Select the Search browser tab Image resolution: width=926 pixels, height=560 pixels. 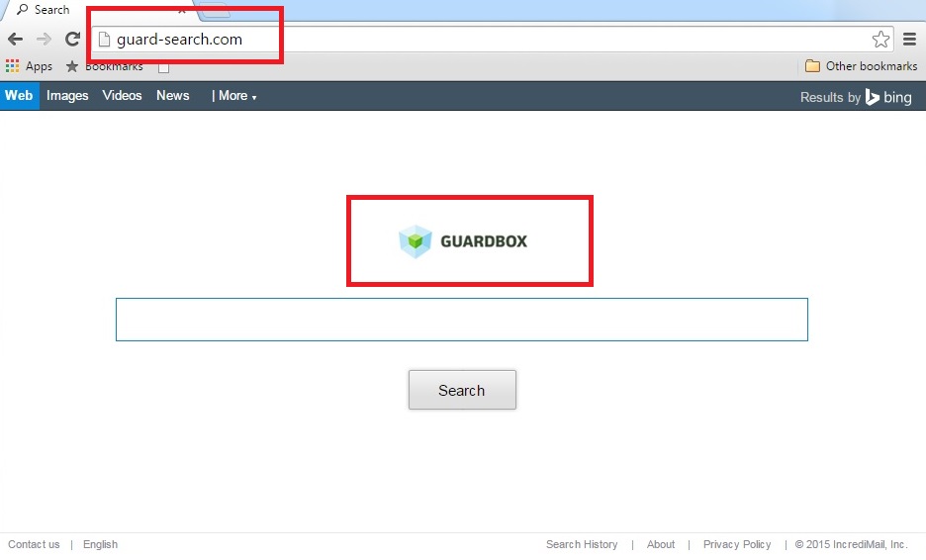point(97,10)
